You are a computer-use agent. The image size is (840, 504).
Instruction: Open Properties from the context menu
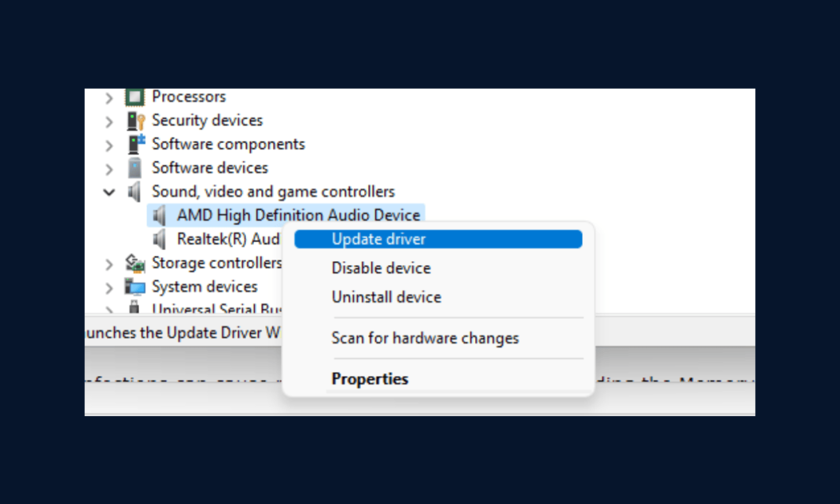(370, 379)
